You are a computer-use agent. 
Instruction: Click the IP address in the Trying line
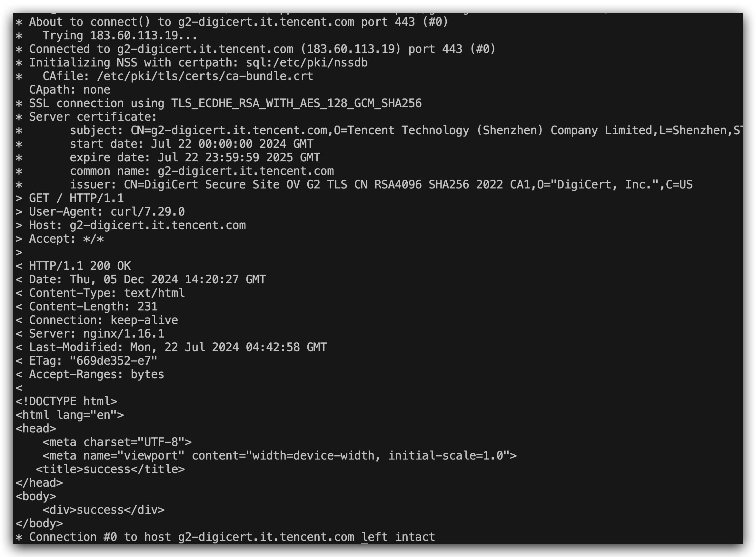click(144, 36)
